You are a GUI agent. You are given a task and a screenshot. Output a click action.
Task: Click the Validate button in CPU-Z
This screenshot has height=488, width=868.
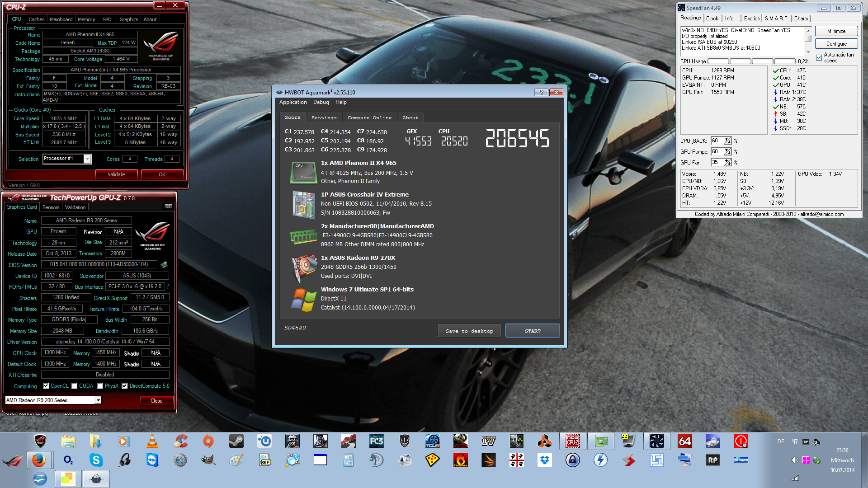(x=116, y=174)
